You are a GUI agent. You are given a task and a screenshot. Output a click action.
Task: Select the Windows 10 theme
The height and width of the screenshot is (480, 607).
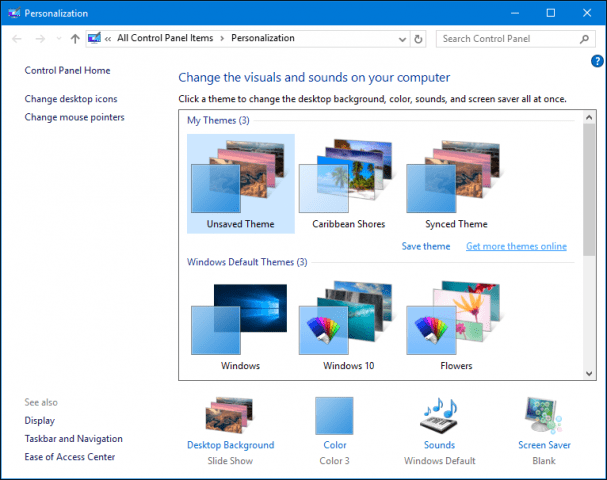[348, 325]
